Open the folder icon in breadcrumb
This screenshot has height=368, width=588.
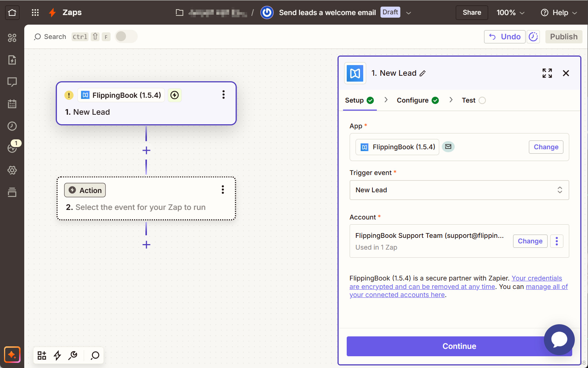click(180, 12)
